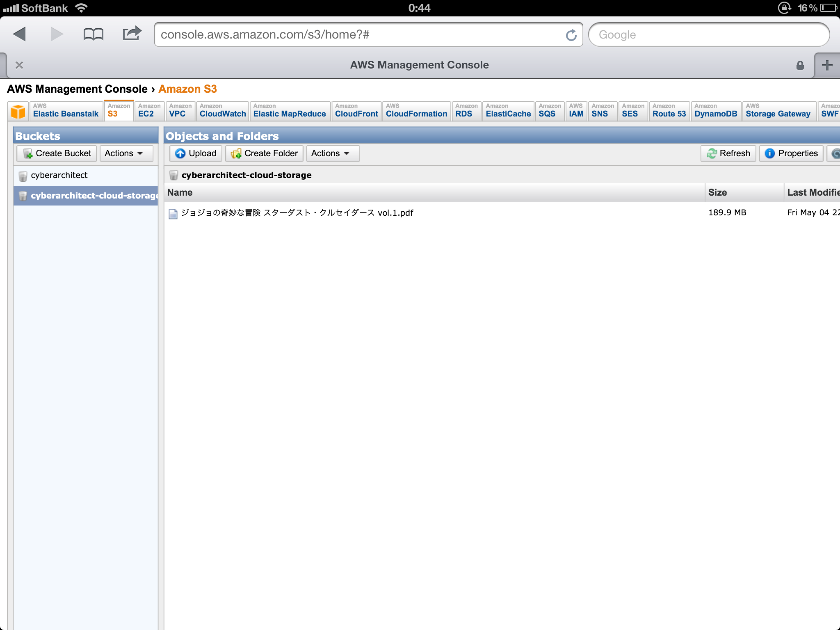Open the bookmarks book icon
The width and height of the screenshot is (840, 630).
[x=93, y=34]
